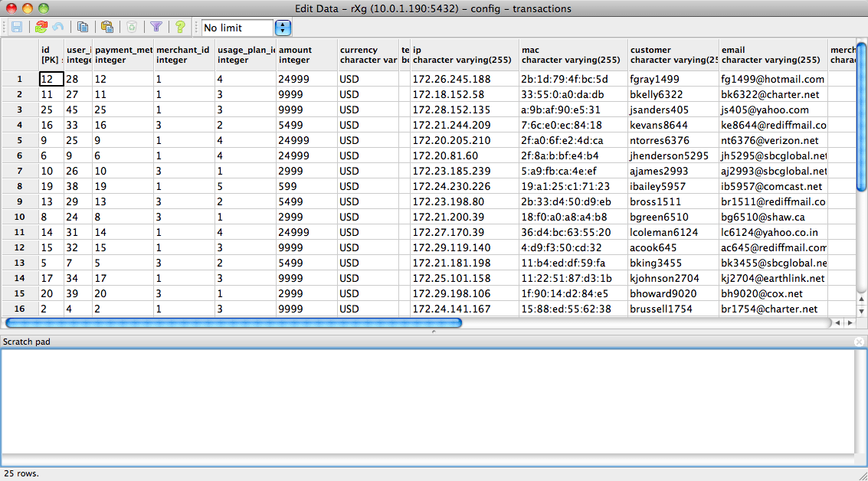868x481 pixels.
Task: Refresh the transactions data grid
Action: click(41, 28)
